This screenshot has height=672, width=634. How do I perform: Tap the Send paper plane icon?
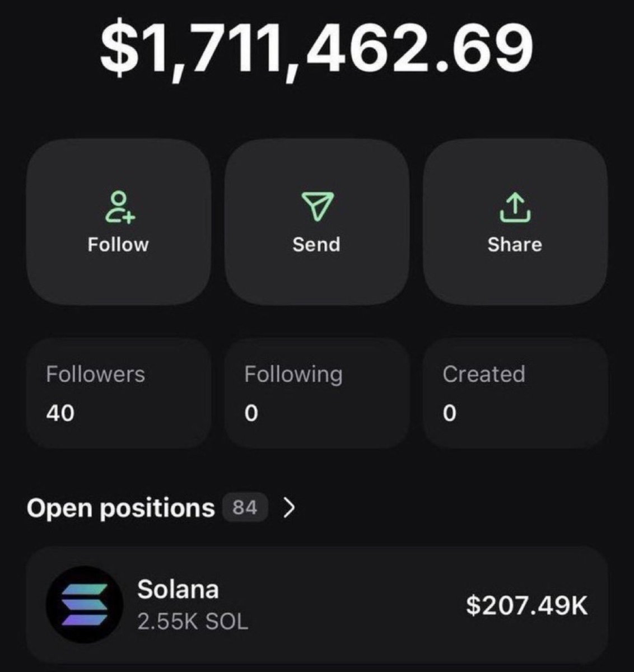coord(318,207)
